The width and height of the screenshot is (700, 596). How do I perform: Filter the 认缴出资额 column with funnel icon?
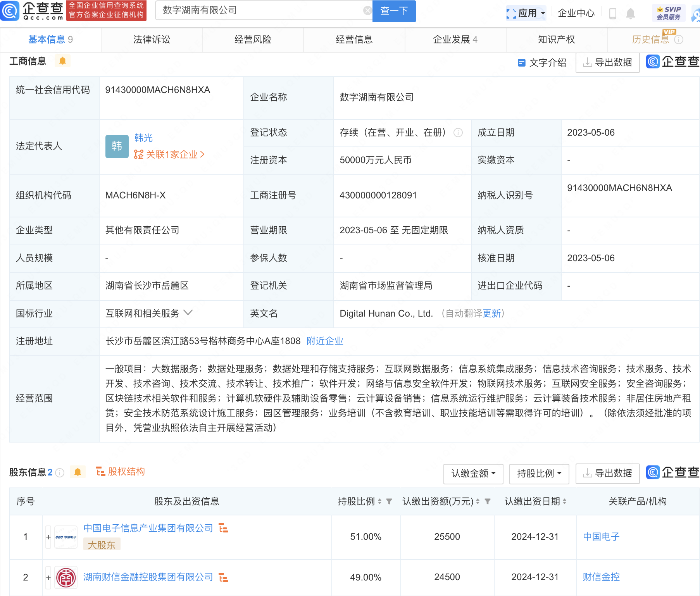(x=488, y=501)
